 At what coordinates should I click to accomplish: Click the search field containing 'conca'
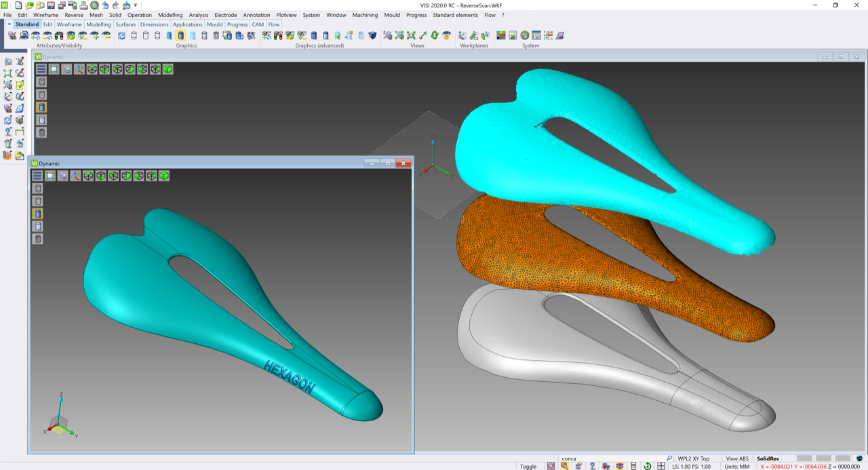610,458
